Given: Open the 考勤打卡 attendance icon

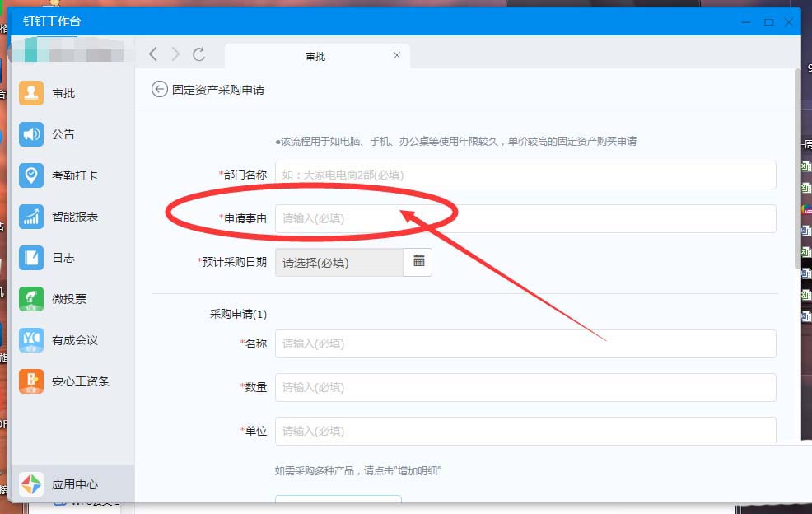Looking at the screenshot, I should tap(31, 175).
